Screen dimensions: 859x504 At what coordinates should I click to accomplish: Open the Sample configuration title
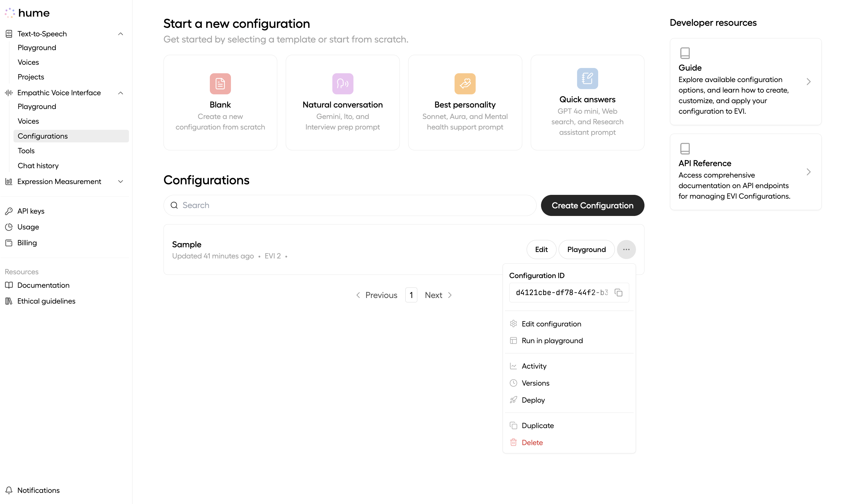point(186,244)
